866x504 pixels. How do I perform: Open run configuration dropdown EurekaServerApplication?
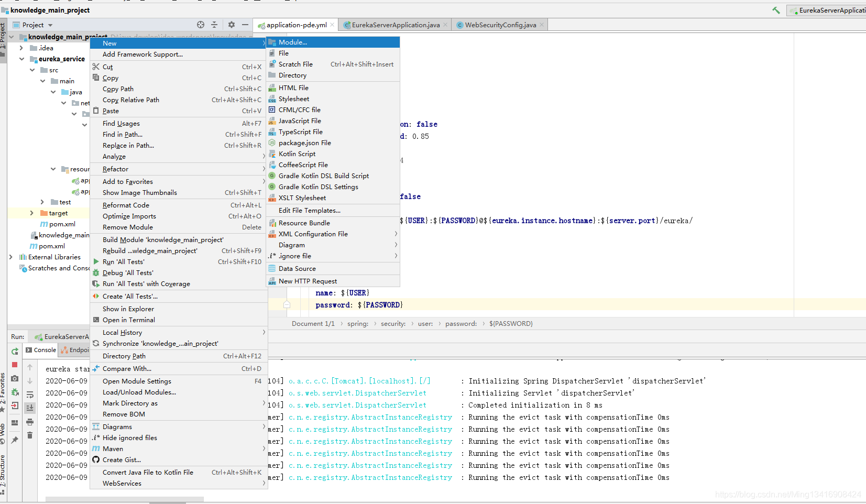826,10
